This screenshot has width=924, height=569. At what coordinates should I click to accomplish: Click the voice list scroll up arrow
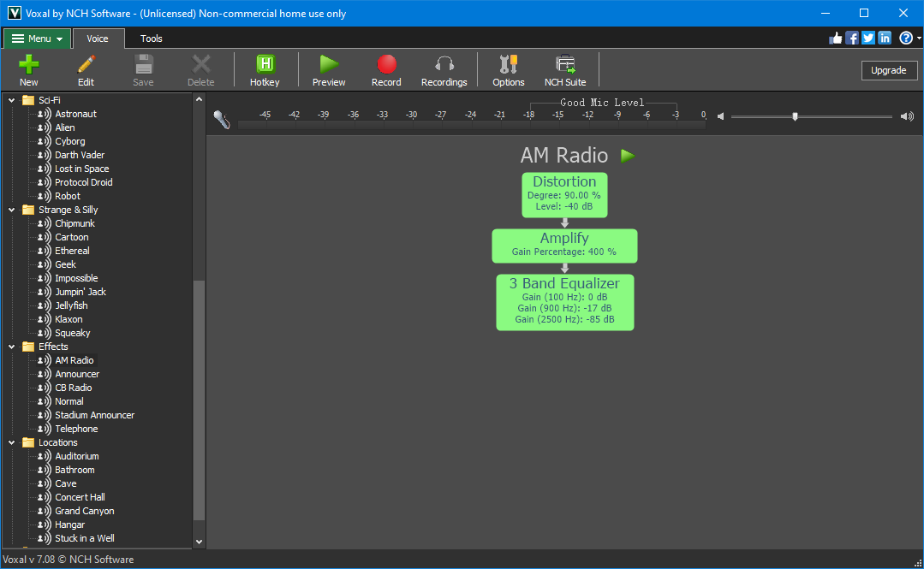coord(200,99)
